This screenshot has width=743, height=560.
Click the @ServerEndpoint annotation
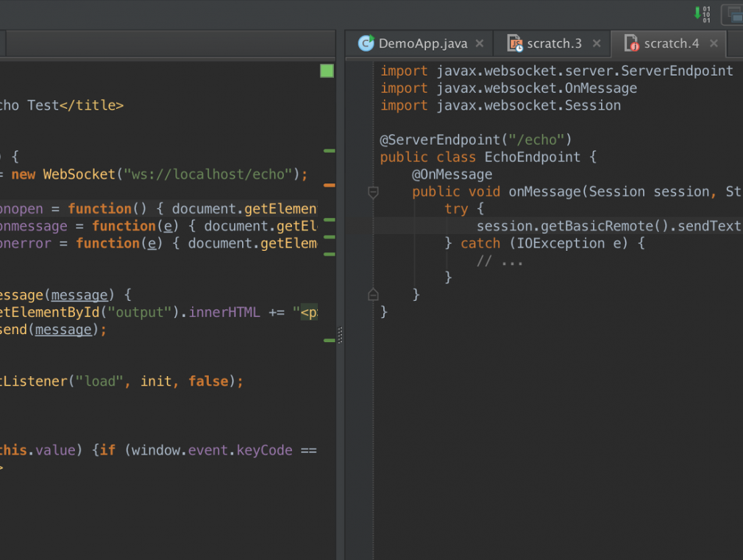(x=440, y=140)
